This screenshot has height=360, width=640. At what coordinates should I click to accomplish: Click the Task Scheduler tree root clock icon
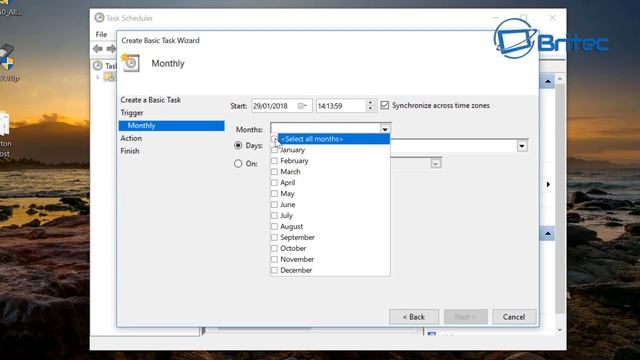point(98,65)
